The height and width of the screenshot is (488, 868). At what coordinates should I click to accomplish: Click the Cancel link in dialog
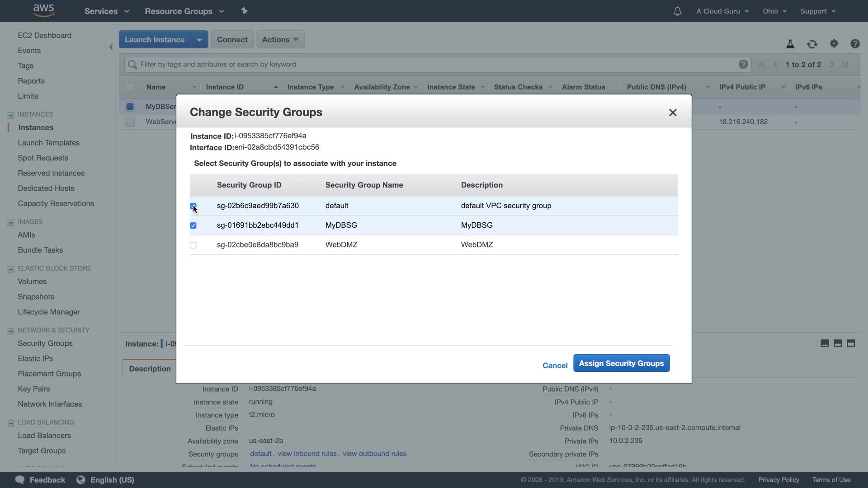coord(555,366)
